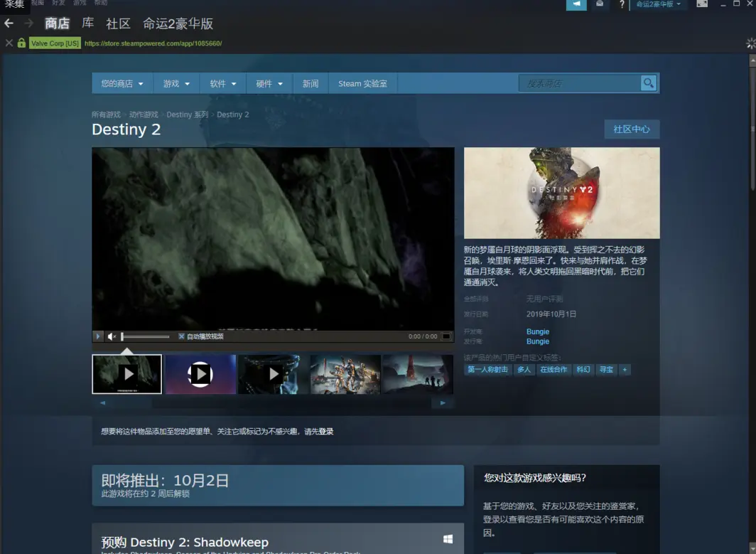Open the 好友 menu
756x554 pixels.
[58, 3]
